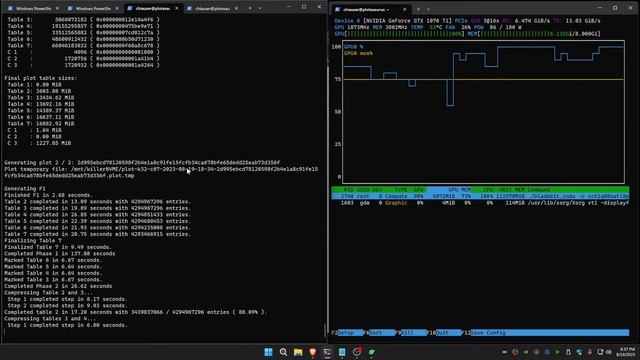Image resolution: width=640 pixels, height=360 pixels.
Task: Open new-tab dropdown in left terminal window
Action: 260,8
